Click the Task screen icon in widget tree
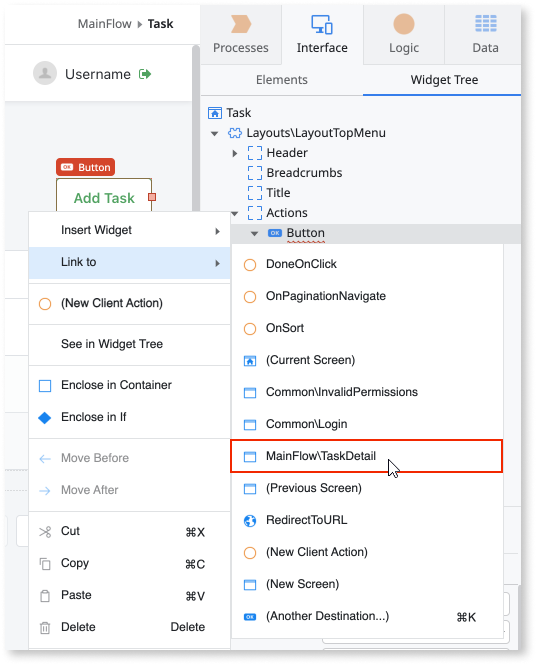The height and width of the screenshot is (665, 536). tap(215, 113)
